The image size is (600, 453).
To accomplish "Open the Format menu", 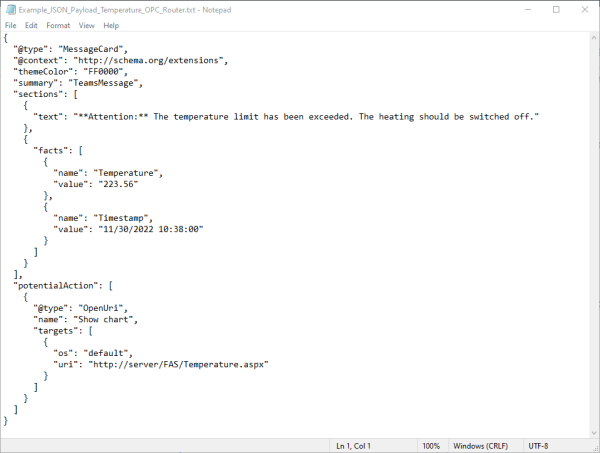I will tap(58, 25).
